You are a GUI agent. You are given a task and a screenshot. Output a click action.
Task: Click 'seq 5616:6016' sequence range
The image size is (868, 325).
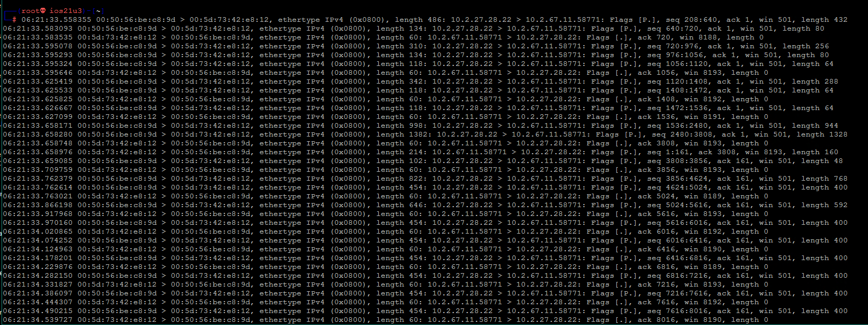tap(677, 223)
